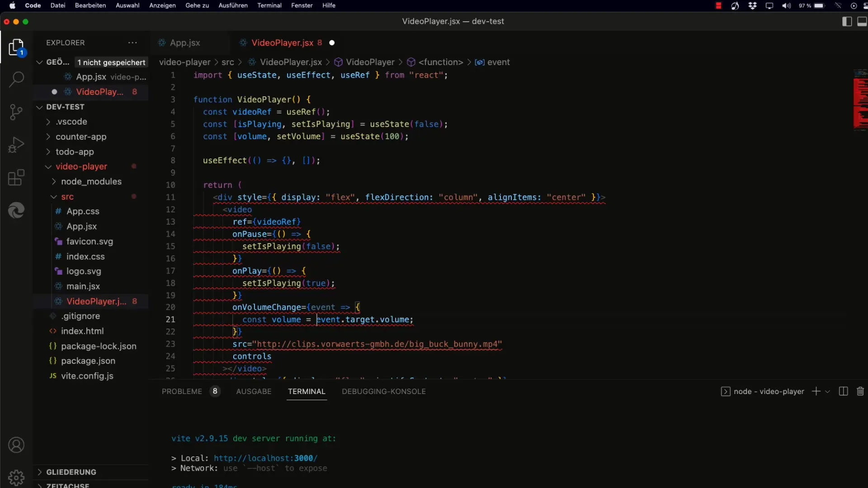Click the Apple menu icon
The image size is (868, 488).
tap(12, 5)
